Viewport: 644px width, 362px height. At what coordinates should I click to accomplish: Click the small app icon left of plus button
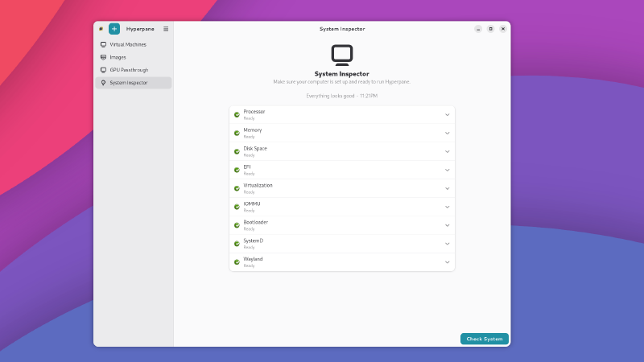click(101, 29)
